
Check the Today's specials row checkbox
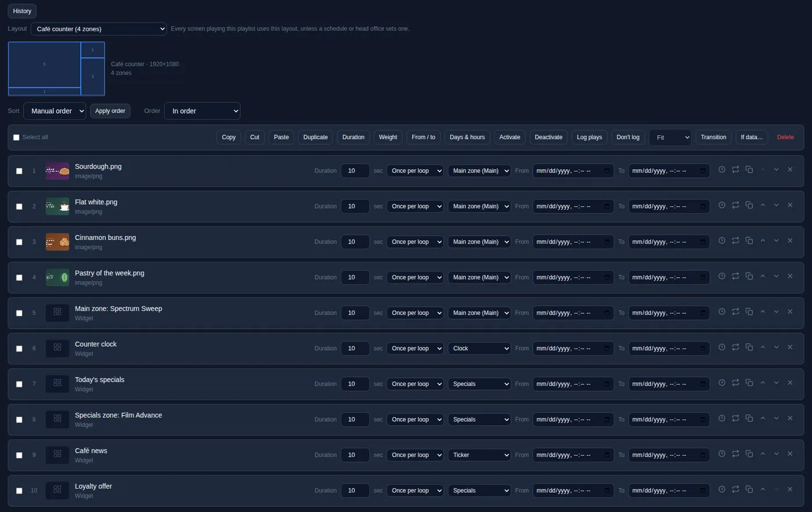(x=19, y=384)
